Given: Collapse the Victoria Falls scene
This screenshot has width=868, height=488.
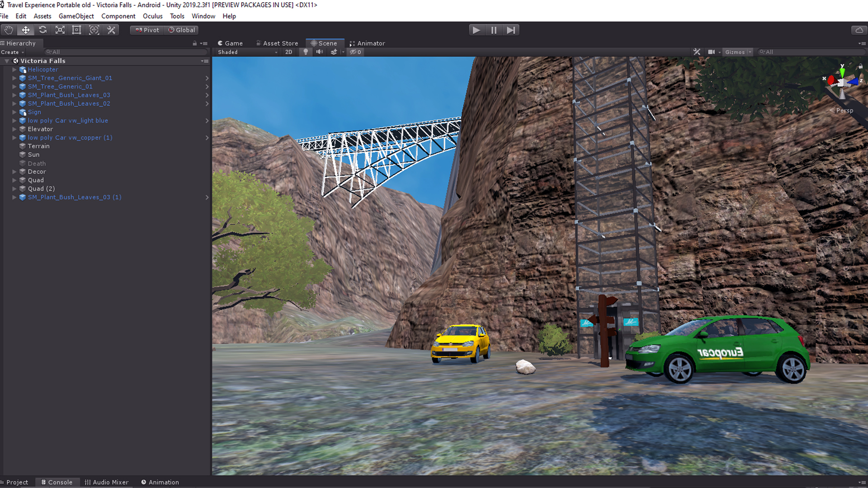Looking at the screenshot, I should (x=7, y=61).
